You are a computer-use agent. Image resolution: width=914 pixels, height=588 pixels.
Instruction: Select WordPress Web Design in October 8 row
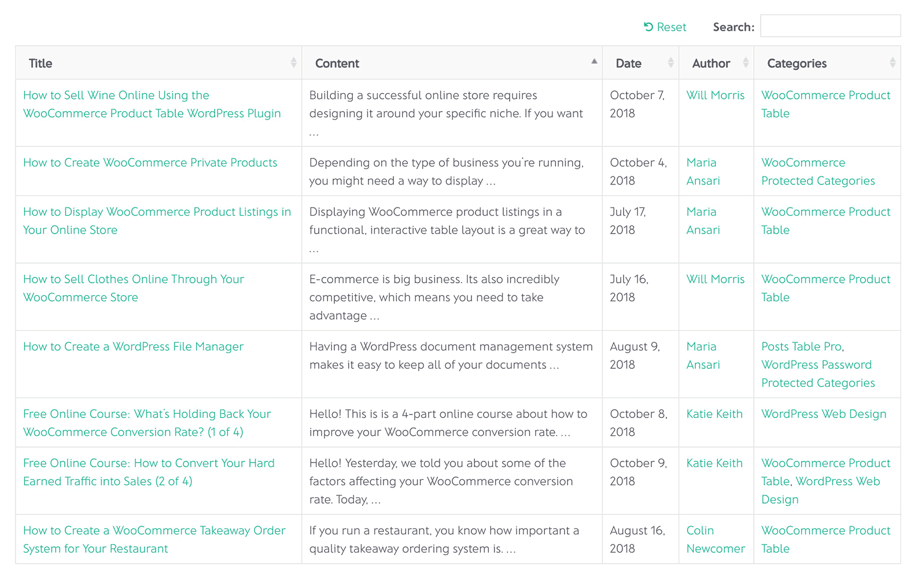(824, 413)
